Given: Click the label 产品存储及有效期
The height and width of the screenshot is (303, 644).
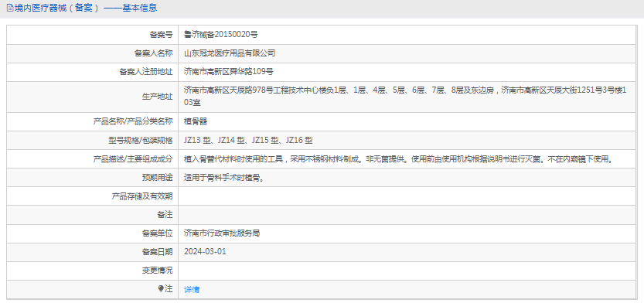Looking at the screenshot, I should tap(142, 196).
